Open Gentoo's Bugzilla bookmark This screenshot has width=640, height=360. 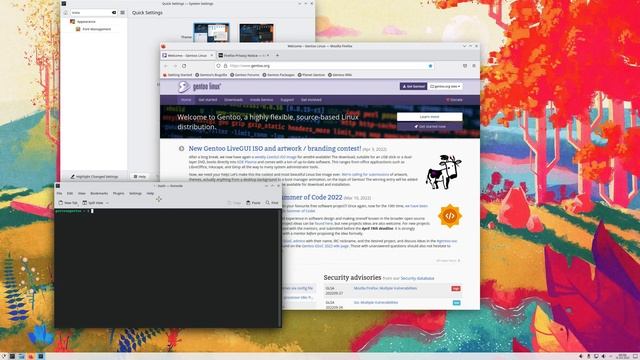211,75
